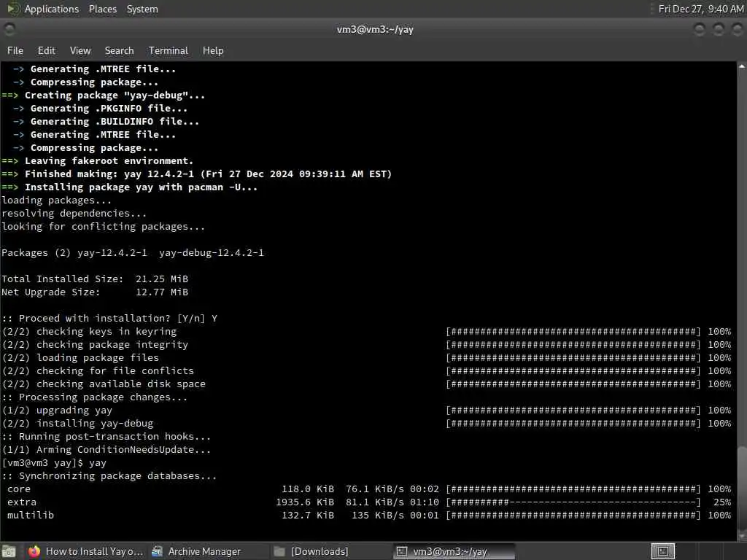This screenshot has width=747, height=560.
Task: Click the Applications menu logo icon
Action: [13, 9]
